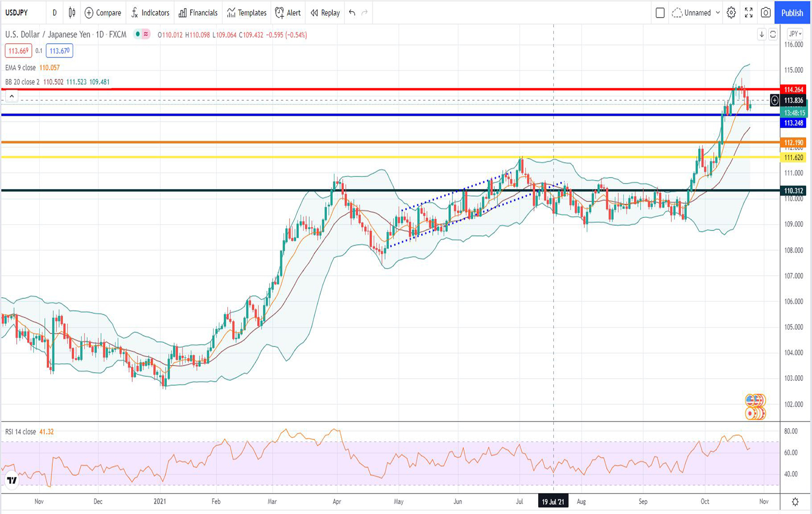The height and width of the screenshot is (514, 812).
Task: Toggle auto-fit refresh icon near JPY
Action: 773,34
